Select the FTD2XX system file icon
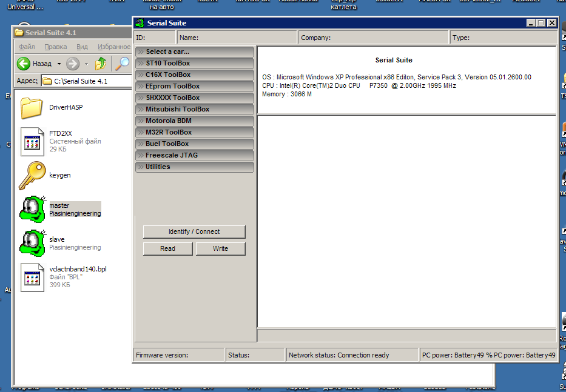 point(32,141)
